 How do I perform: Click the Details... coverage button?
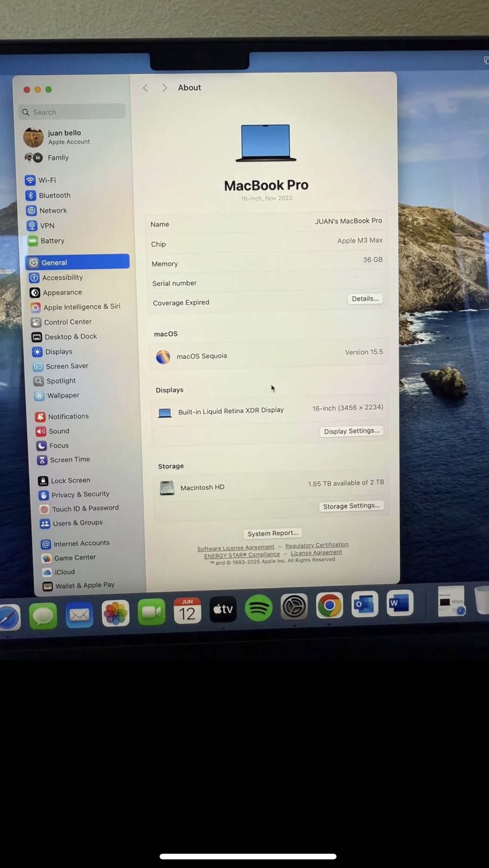[x=365, y=299]
